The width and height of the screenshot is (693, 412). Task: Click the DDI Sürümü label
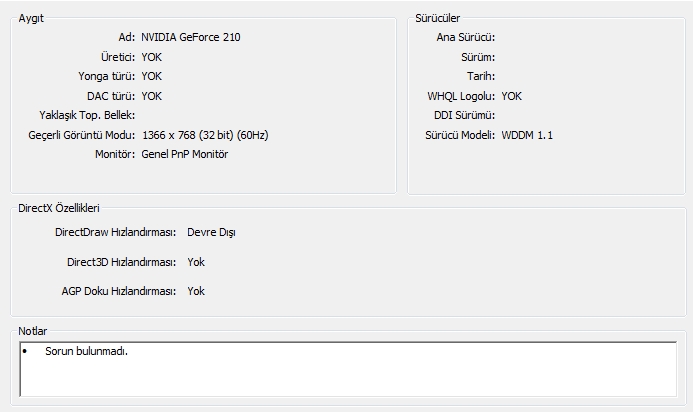coord(465,115)
